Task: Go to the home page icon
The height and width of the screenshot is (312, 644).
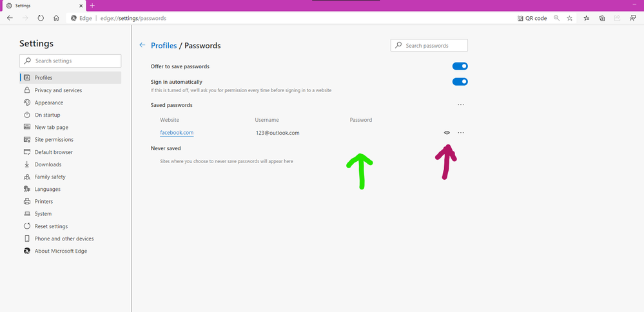Action: (x=57, y=18)
